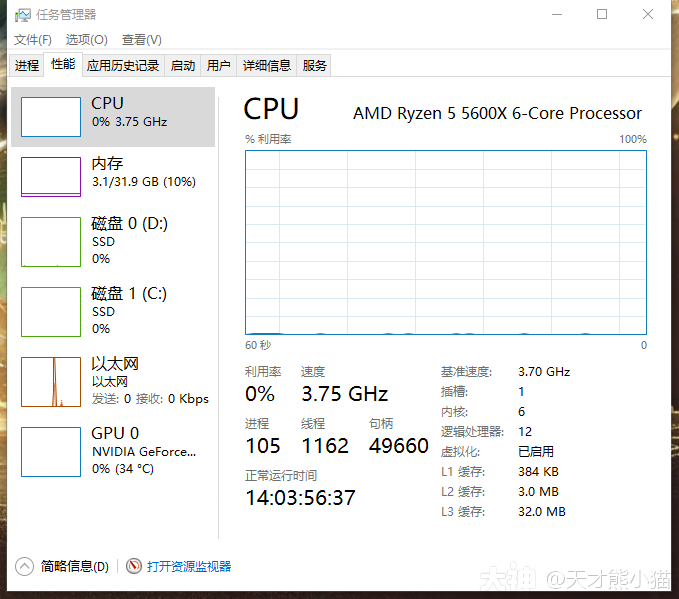
Task: Switch to the 用户 tab
Action: (218, 66)
